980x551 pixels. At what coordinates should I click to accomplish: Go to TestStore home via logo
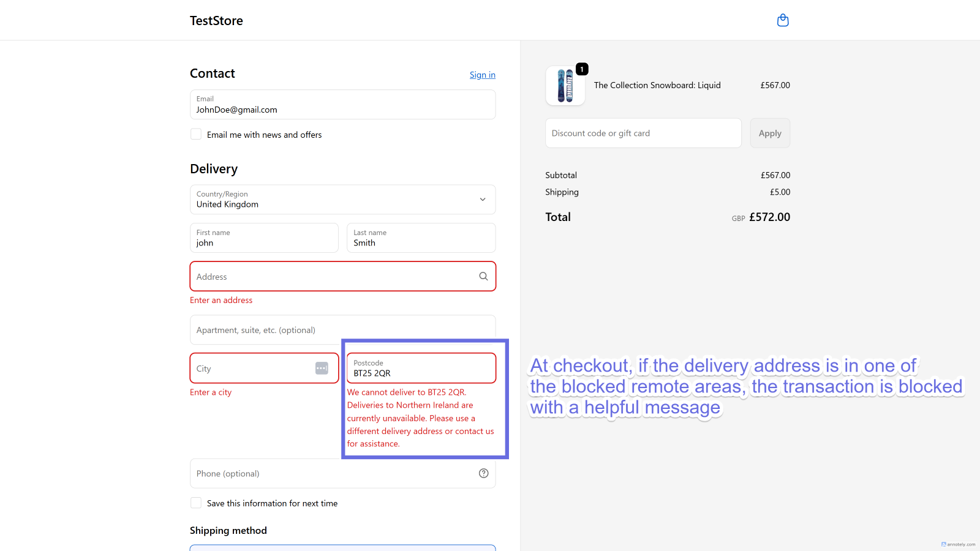pos(216,21)
